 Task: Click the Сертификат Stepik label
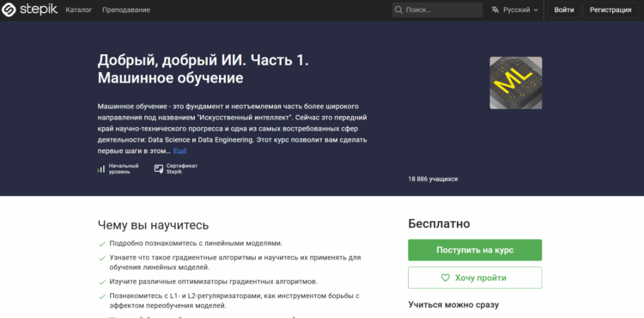coord(182,168)
